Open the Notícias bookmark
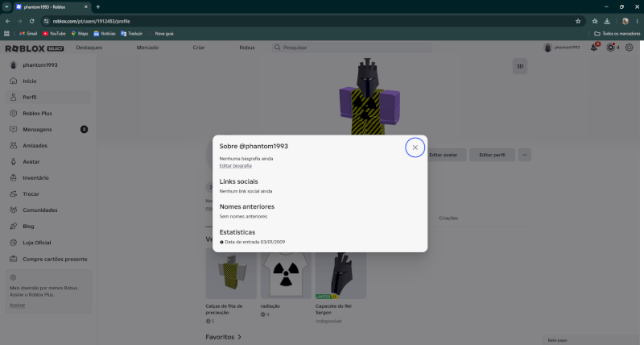The width and height of the screenshot is (644, 345). [x=105, y=34]
